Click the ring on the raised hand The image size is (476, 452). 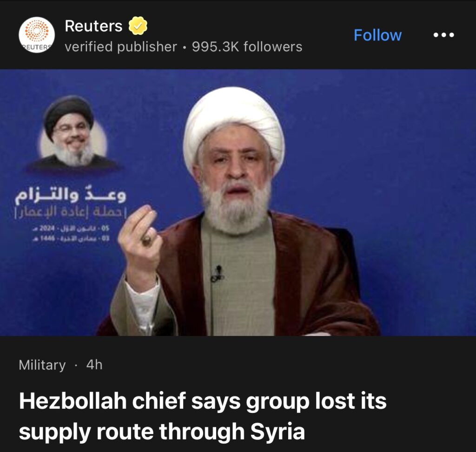(146, 240)
